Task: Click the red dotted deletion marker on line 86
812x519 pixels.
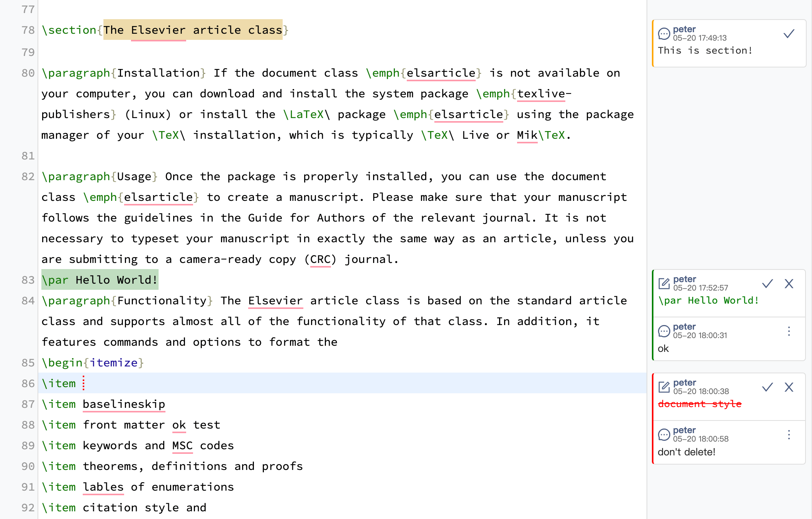Action: [x=83, y=383]
